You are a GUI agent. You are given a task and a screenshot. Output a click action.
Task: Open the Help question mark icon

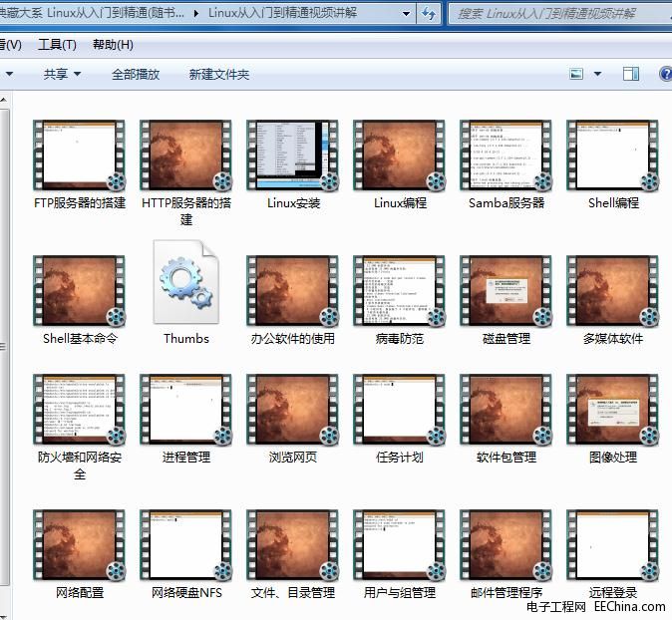(665, 74)
